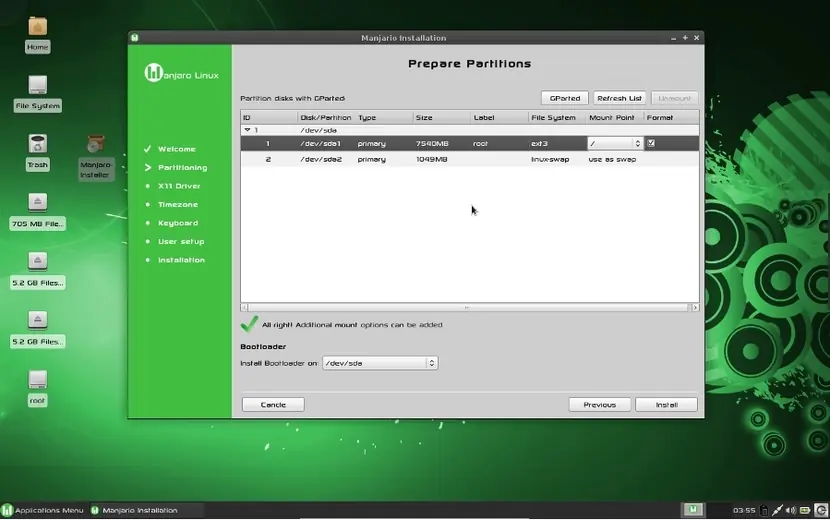
Task: Select the Manjaro Installation taskbar item
Action: (136, 510)
